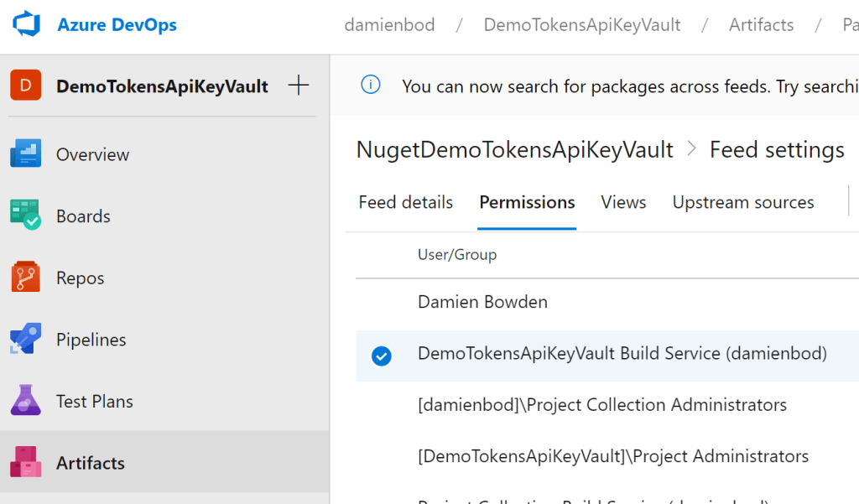Viewport: 859px width, 504px height.
Task: Open the DemoTokensApiKeyVault project name in sidebar
Action: tap(162, 86)
